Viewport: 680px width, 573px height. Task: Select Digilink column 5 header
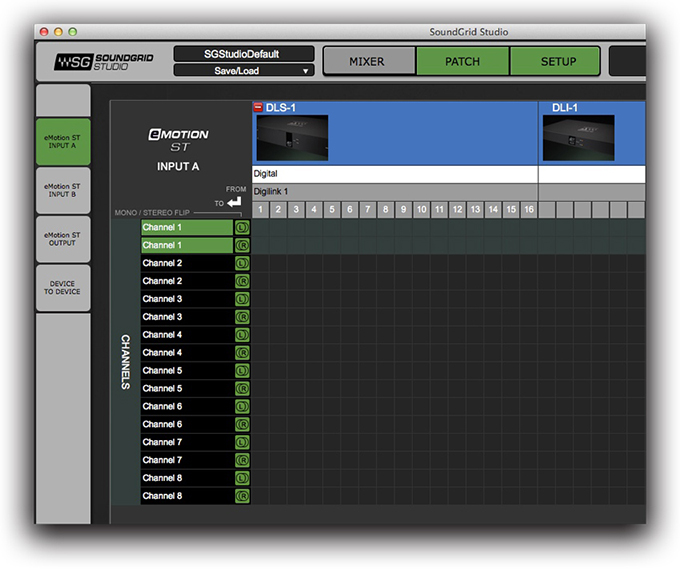pyautogui.click(x=332, y=210)
